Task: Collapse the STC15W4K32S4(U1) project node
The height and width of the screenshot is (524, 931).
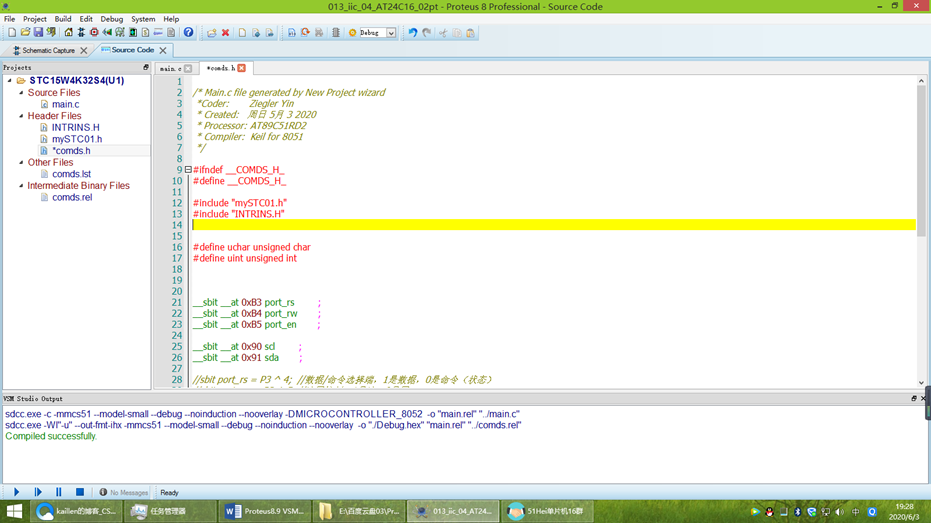Action: [9, 80]
